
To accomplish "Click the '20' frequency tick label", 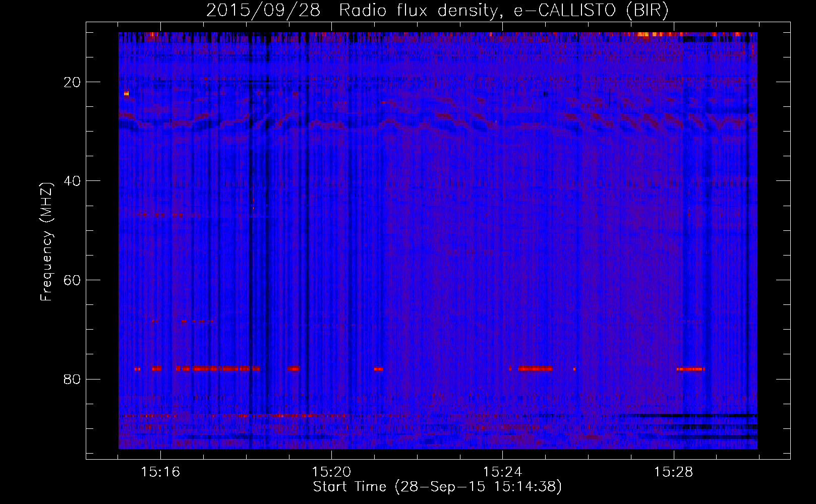I will pos(73,82).
